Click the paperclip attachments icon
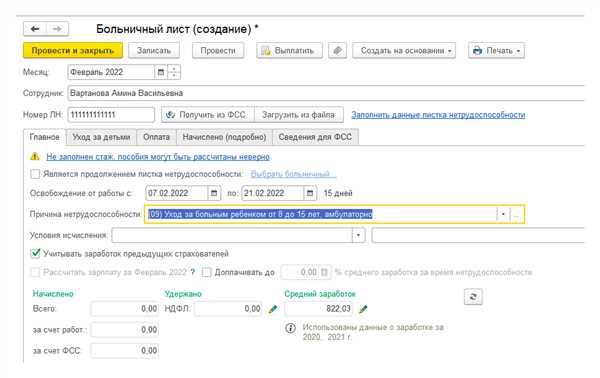Viewport: 600px width, 378px height. click(337, 51)
